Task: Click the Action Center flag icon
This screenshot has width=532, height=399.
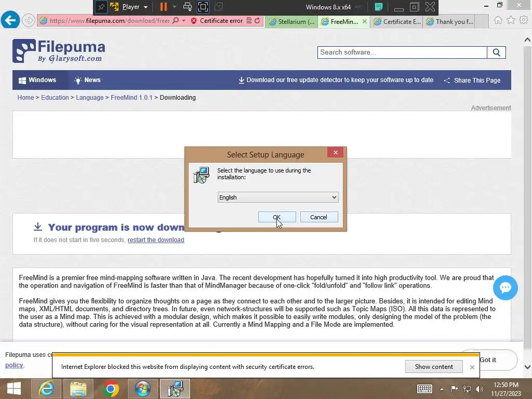Action: coord(454,389)
